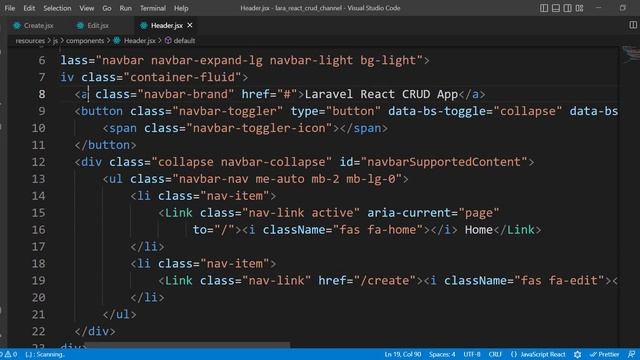
Task: Click the Prettier status bar item
Action: [x=604, y=354]
